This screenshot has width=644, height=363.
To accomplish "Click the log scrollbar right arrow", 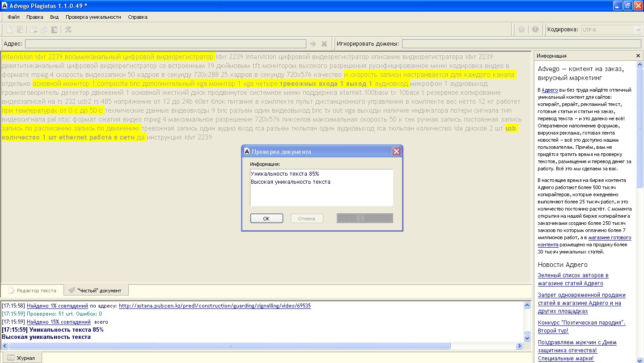I will click(520, 346).
